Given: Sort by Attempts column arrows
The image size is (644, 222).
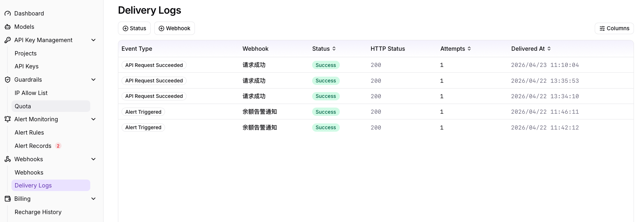Looking at the screenshot, I should [x=469, y=49].
